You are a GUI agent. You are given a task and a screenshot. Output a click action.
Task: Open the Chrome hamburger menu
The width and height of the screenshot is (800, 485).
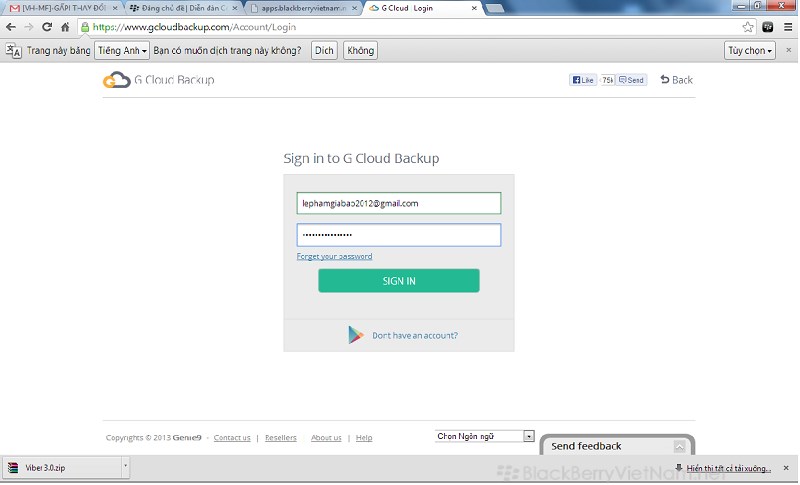[x=788, y=27]
